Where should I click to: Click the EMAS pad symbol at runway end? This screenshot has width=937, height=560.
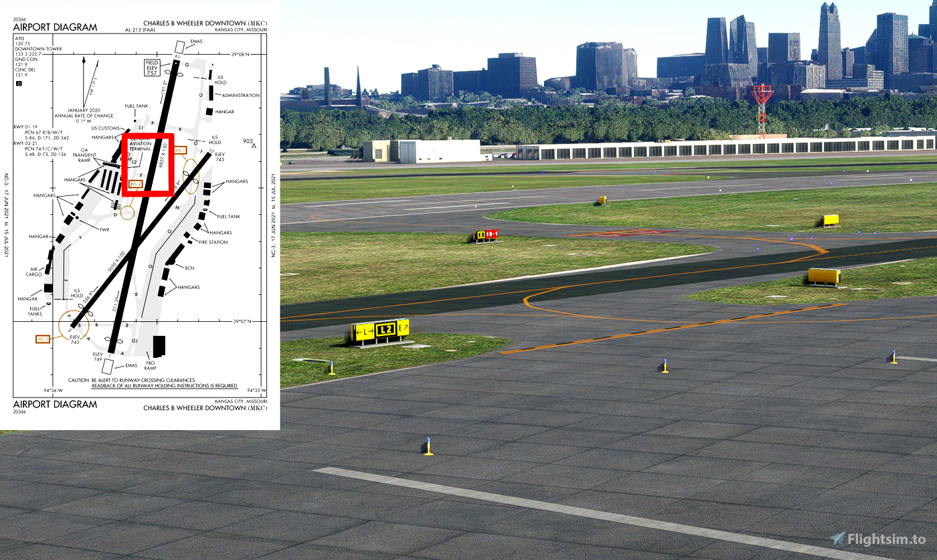click(x=180, y=48)
